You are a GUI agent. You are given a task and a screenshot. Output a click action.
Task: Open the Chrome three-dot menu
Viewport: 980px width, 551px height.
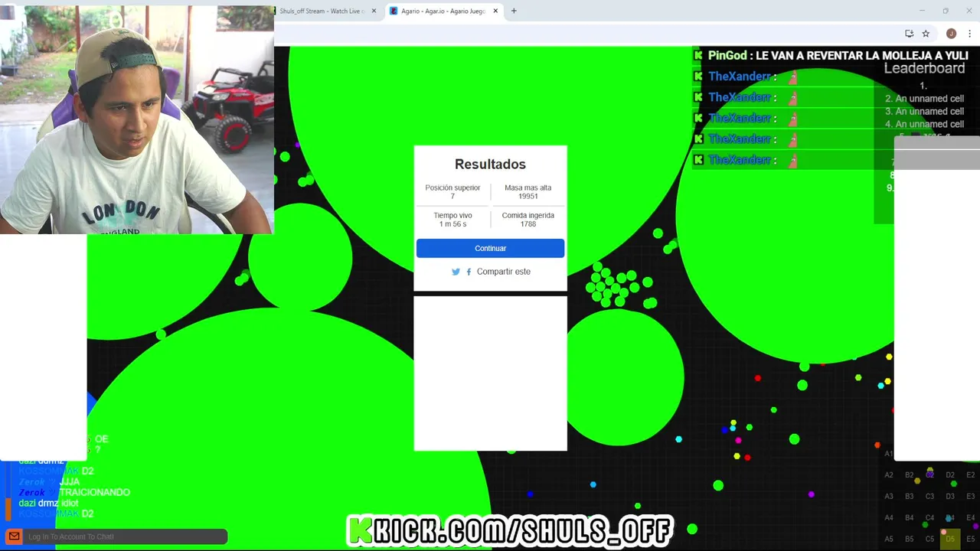[x=969, y=34]
